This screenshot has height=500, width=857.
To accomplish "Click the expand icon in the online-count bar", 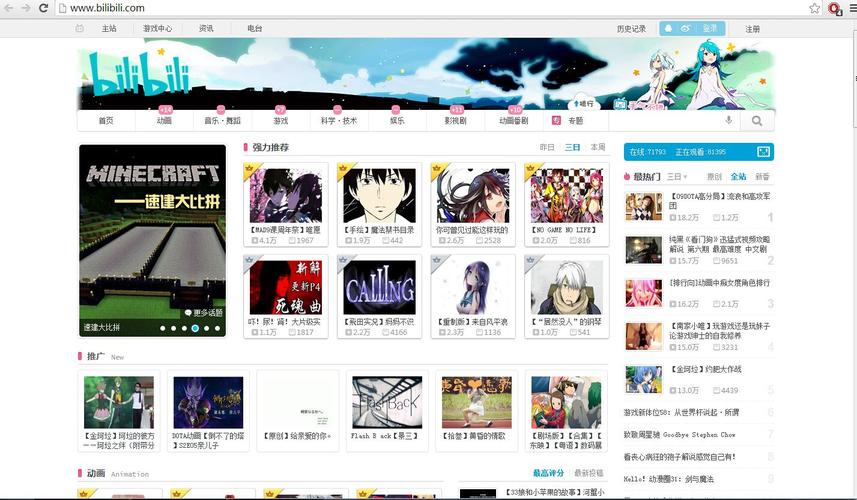I will (x=764, y=152).
